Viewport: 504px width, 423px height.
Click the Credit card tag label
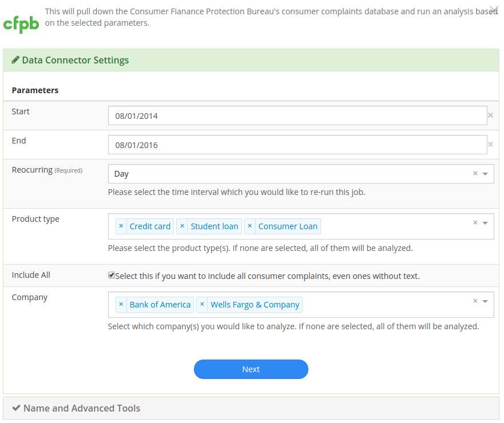click(150, 226)
